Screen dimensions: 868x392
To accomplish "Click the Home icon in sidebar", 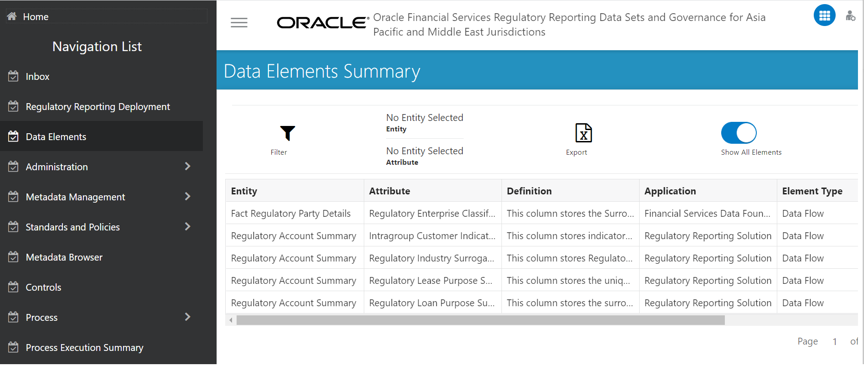I will tap(12, 16).
